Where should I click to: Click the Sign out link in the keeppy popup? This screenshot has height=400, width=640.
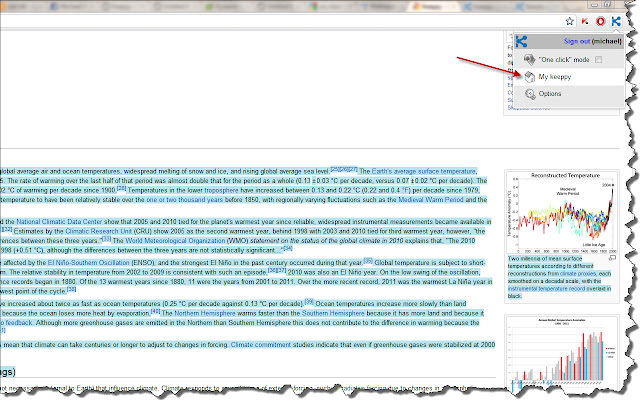[577, 41]
